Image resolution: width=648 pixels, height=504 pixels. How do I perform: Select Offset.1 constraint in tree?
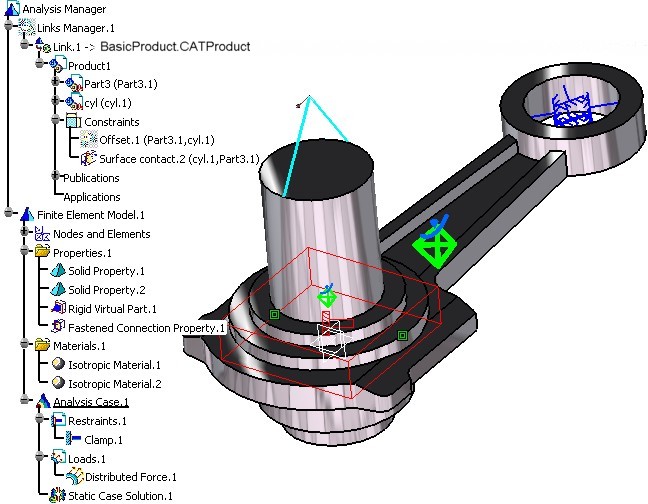pyautogui.click(x=157, y=140)
